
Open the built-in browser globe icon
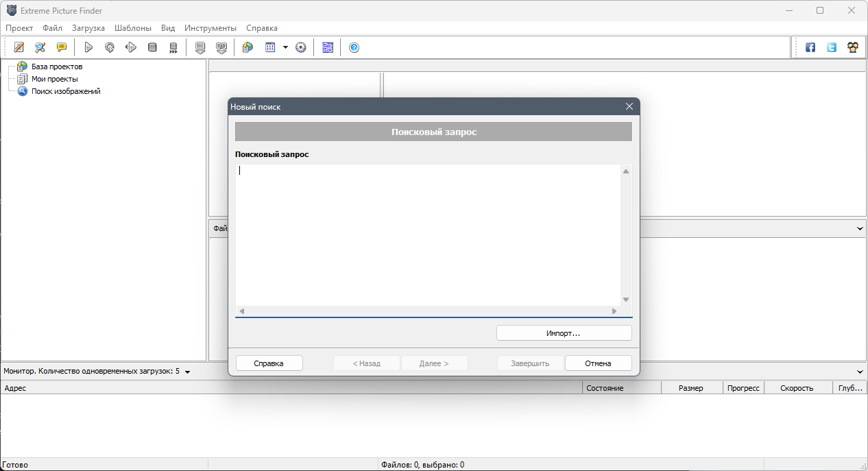248,47
